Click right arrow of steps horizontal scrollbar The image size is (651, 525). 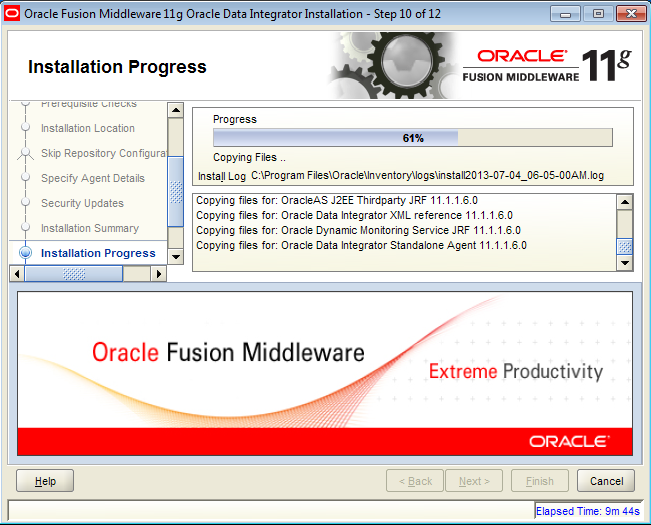click(158, 273)
